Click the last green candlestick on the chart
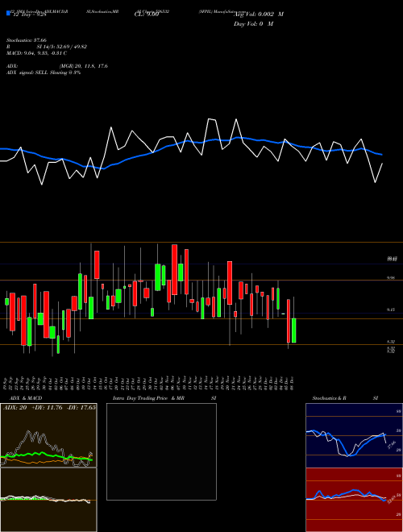Viewport: 403px width, 532px height. [293, 330]
